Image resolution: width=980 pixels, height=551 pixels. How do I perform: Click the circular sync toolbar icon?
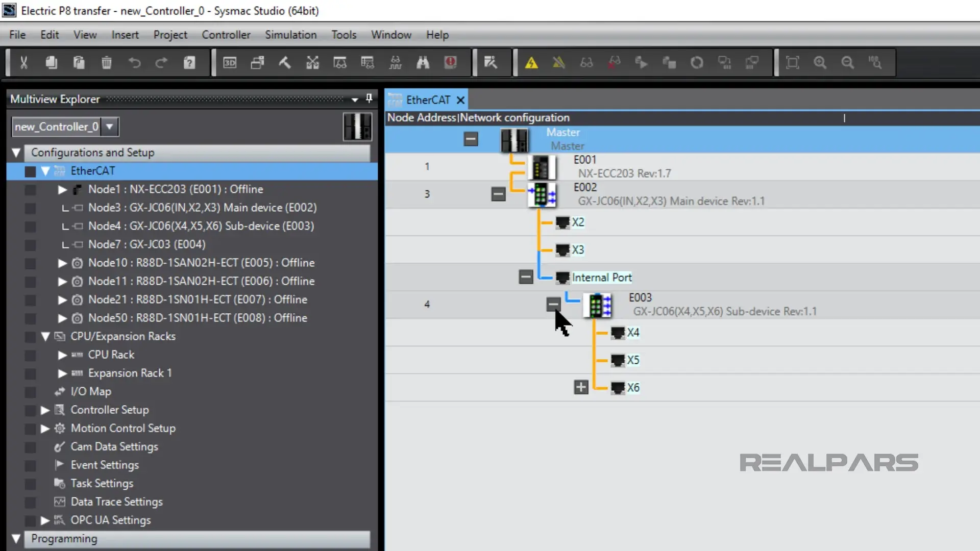(x=697, y=63)
